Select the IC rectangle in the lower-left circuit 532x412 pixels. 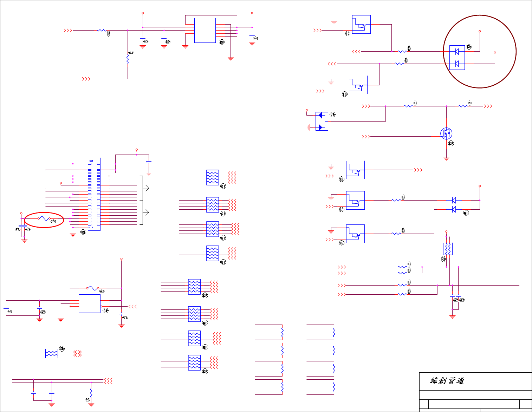point(90,303)
